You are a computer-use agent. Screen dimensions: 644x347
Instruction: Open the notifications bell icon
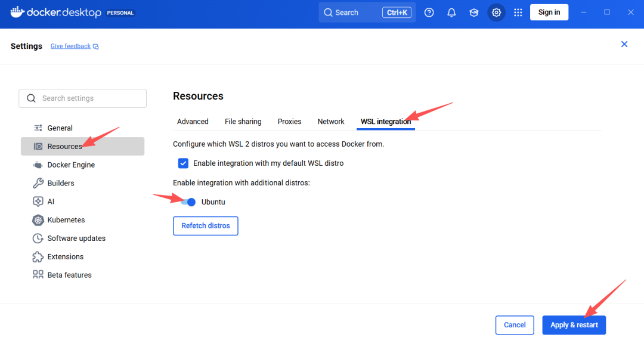point(451,13)
